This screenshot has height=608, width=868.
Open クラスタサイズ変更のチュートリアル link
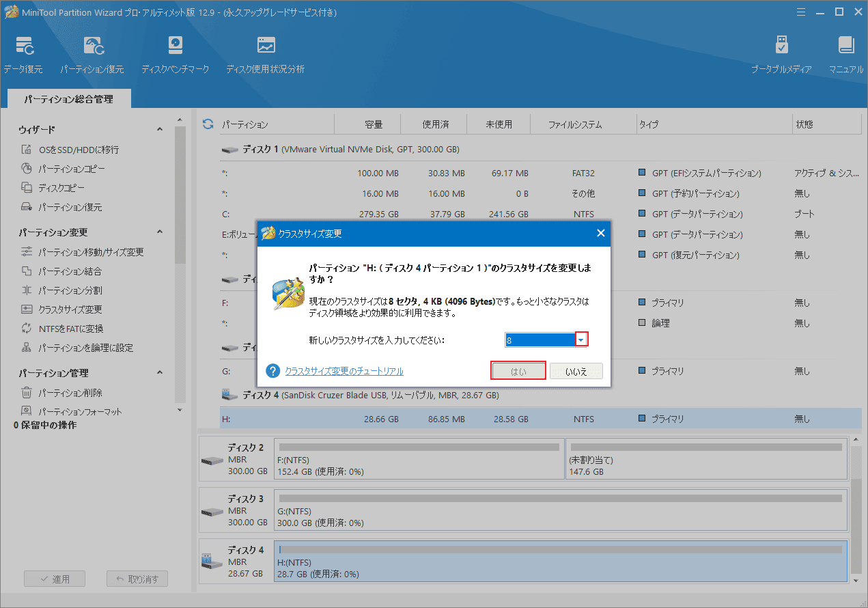tap(344, 371)
